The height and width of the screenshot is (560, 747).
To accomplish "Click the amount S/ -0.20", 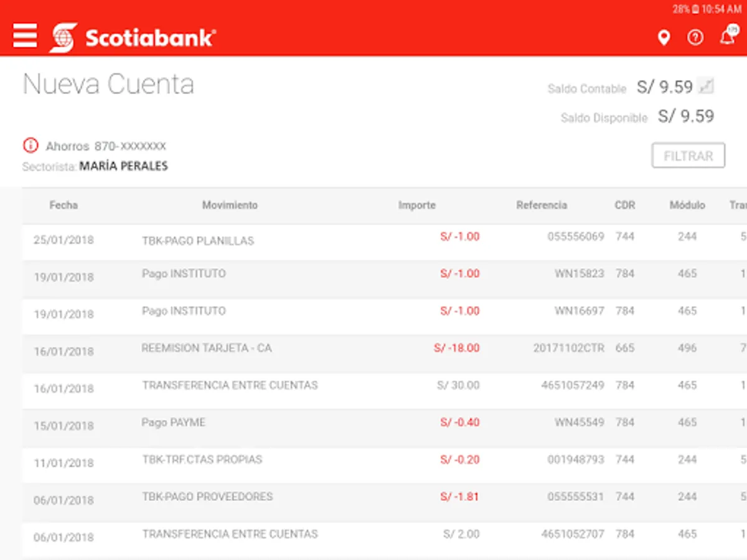I will tap(460, 460).
